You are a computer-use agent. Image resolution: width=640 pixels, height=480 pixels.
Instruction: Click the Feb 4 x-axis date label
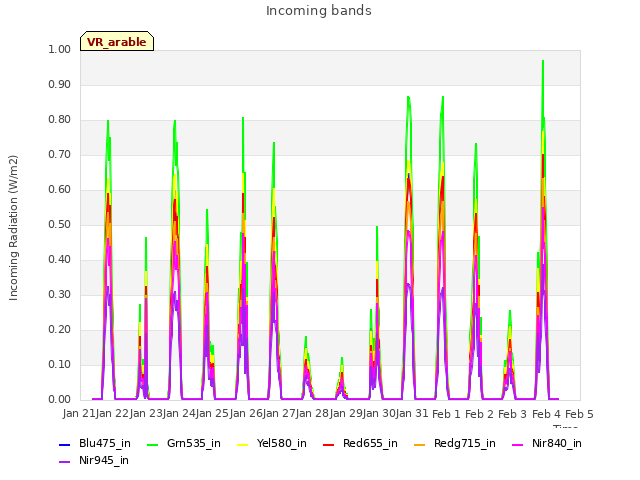tap(547, 414)
